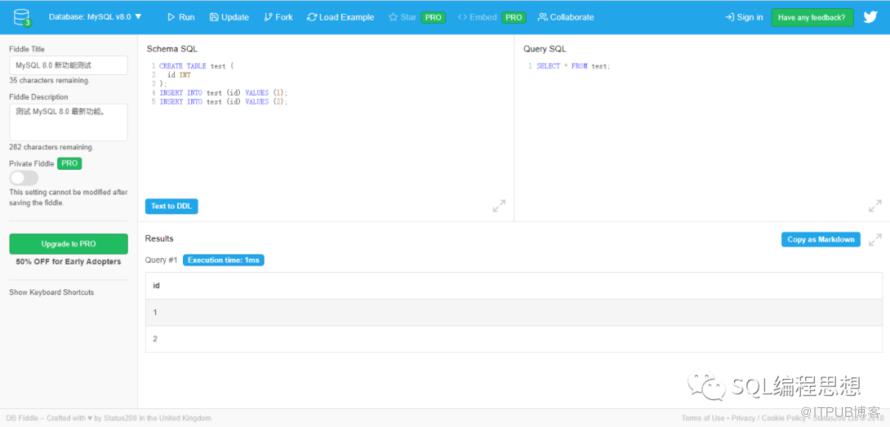890x427 pixels.
Task: Expand the Schema SQL panel
Action: 499,206
